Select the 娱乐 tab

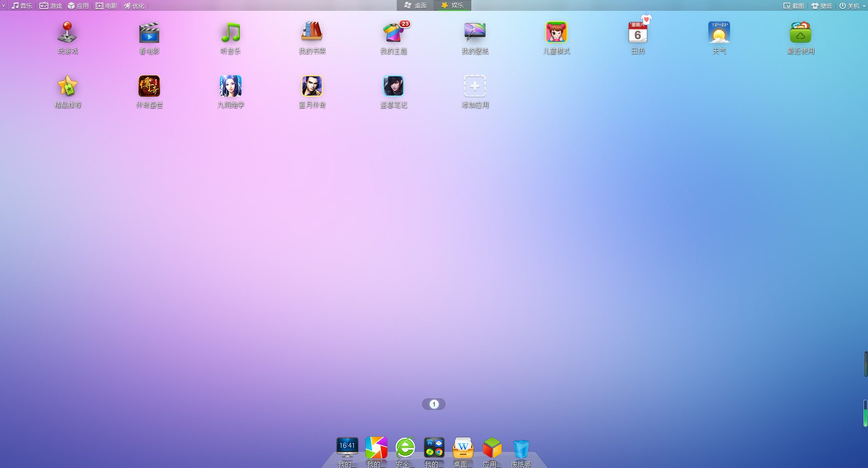[452, 5]
